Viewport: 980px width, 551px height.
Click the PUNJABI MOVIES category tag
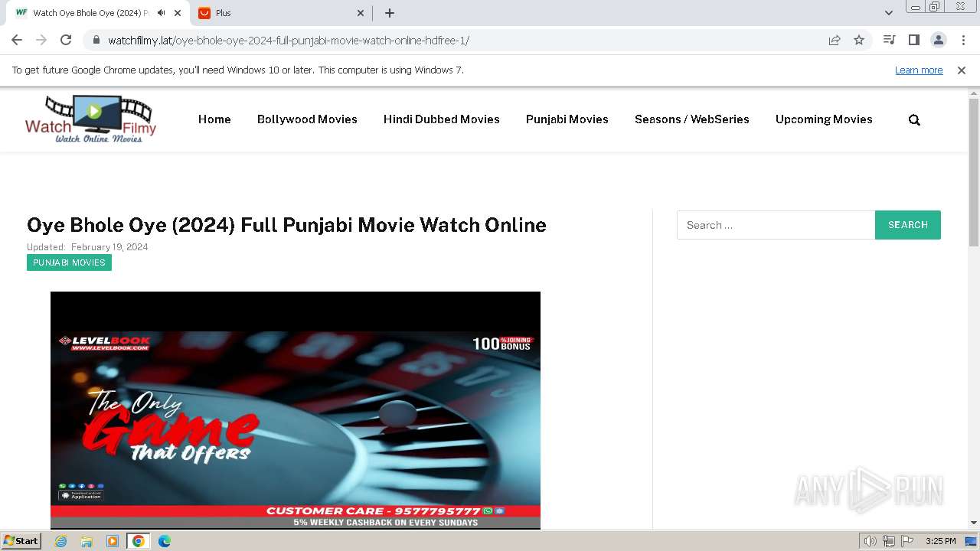pos(69,262)
